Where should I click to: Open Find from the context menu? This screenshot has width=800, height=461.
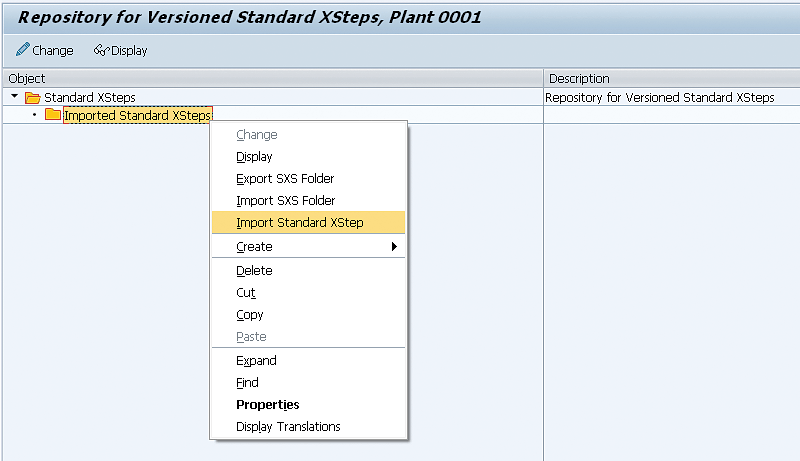point(247,383)
